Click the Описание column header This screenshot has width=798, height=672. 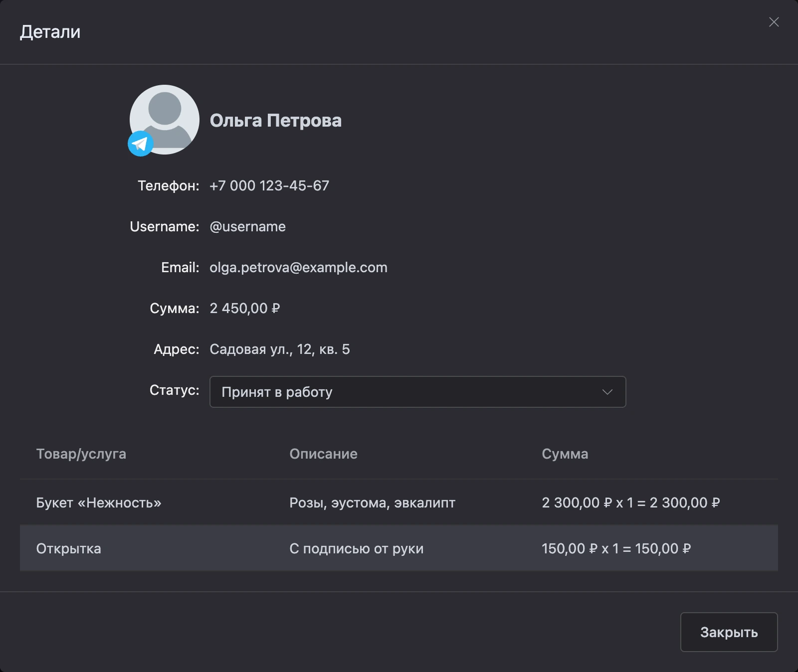pos(323,454)
